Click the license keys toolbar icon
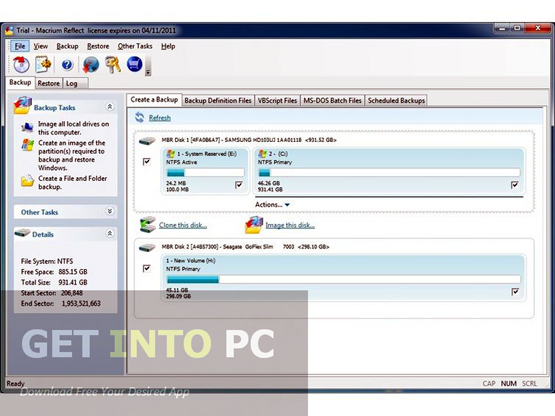 point(113,64)
